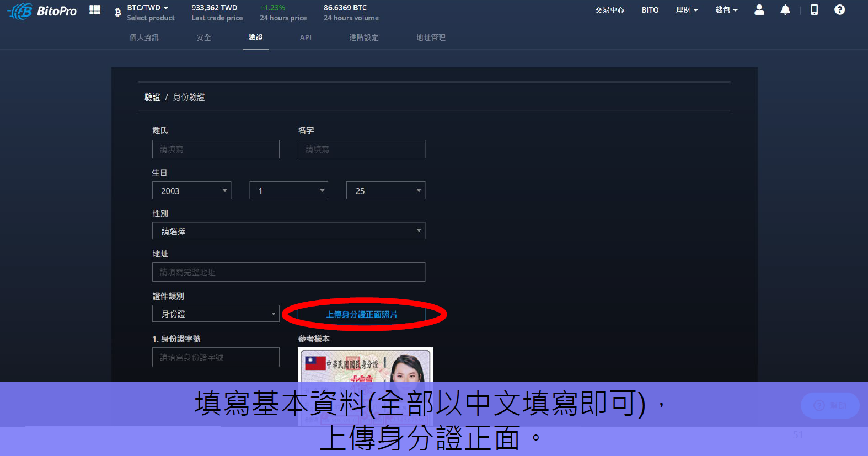The width and height of the screenshot is (868, 456).
Task: Click 身份驗證 breadcrumb text
Action: [x=189, y=97]
